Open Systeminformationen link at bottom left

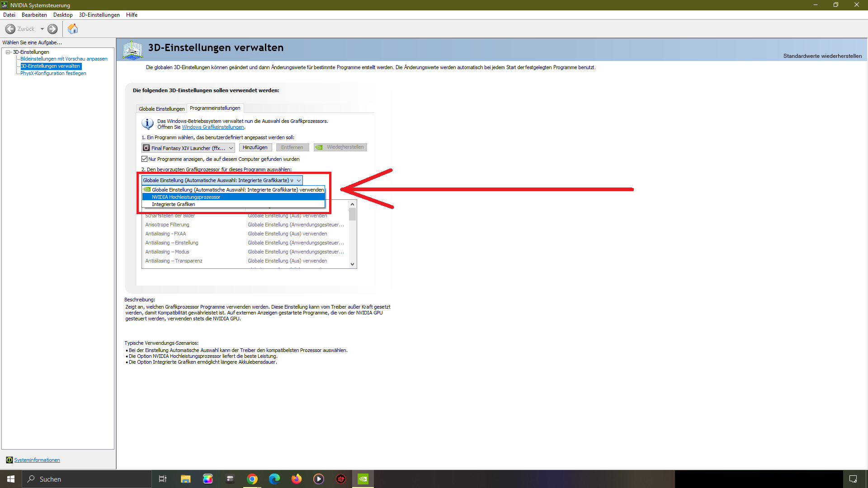point(37,460)
